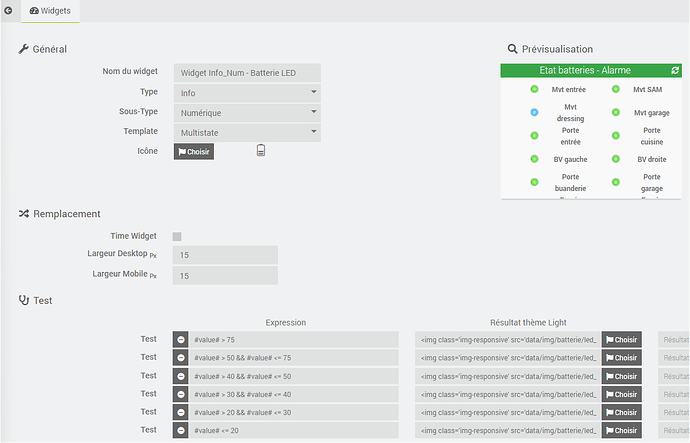Edit the Largeur Desktop field

point(225,255)
